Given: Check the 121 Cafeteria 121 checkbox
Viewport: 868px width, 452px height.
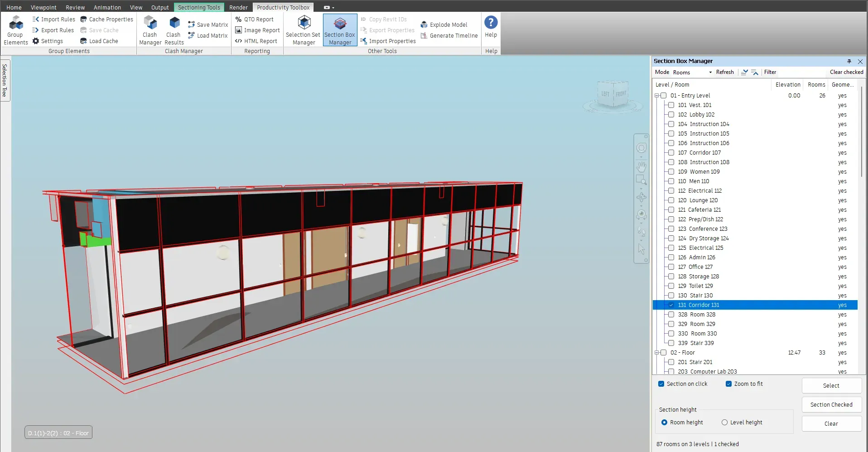Looking at the screenshot, I should click(671, 209).
